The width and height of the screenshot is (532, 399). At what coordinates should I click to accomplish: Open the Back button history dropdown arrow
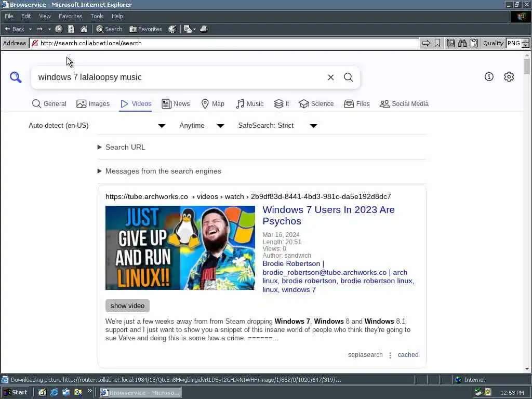coord(30,29)
